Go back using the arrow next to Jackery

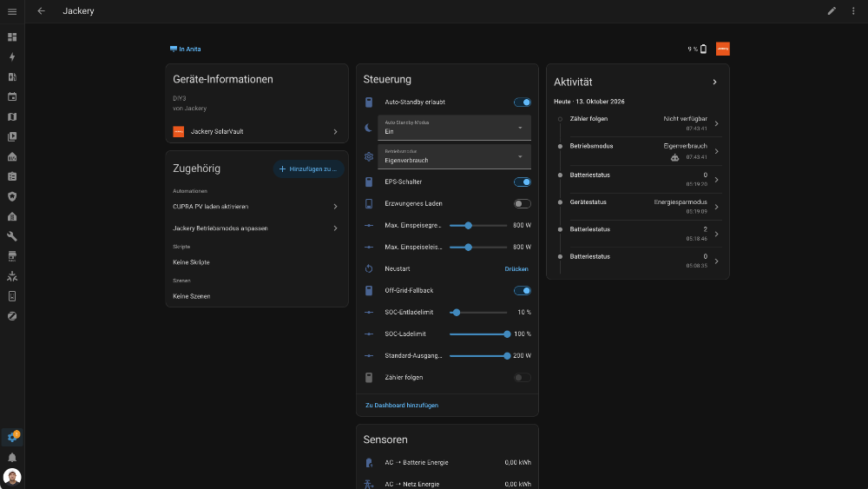41,11
